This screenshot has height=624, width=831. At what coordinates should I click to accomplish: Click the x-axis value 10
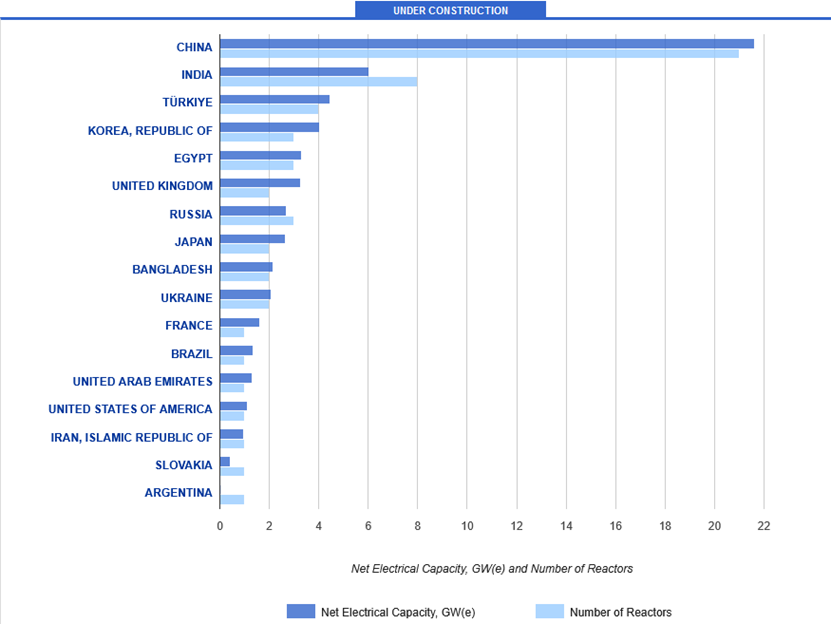click(x=467, y=525)
